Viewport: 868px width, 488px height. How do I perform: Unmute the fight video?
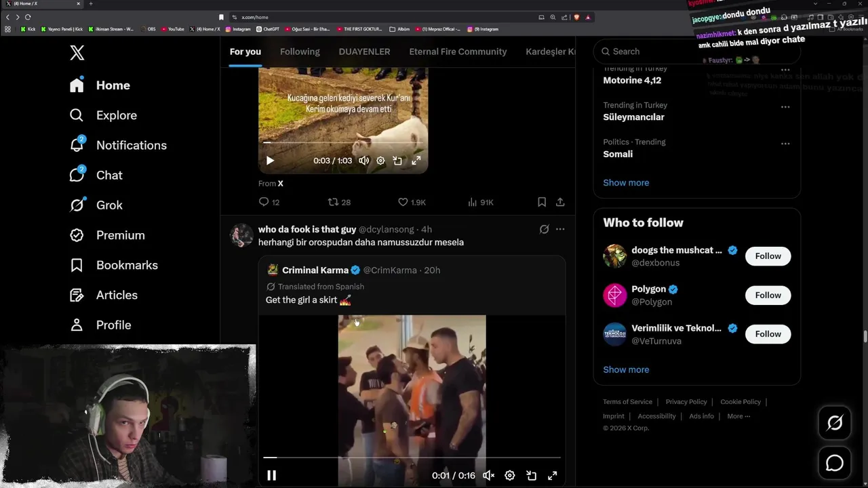(x=488, y=476)
